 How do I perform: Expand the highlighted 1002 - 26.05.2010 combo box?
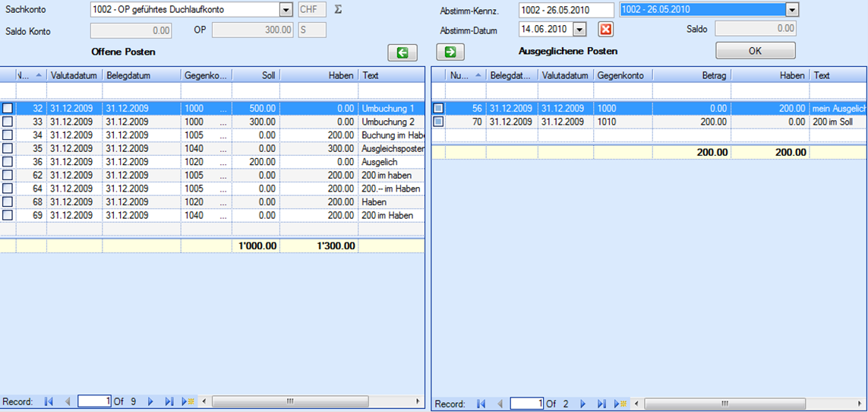pyautogui.click(x=792, y=10)
